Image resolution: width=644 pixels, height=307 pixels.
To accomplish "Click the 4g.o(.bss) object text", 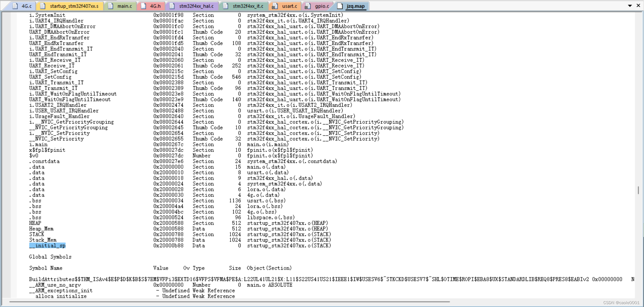I will click(x=262, y=212).
